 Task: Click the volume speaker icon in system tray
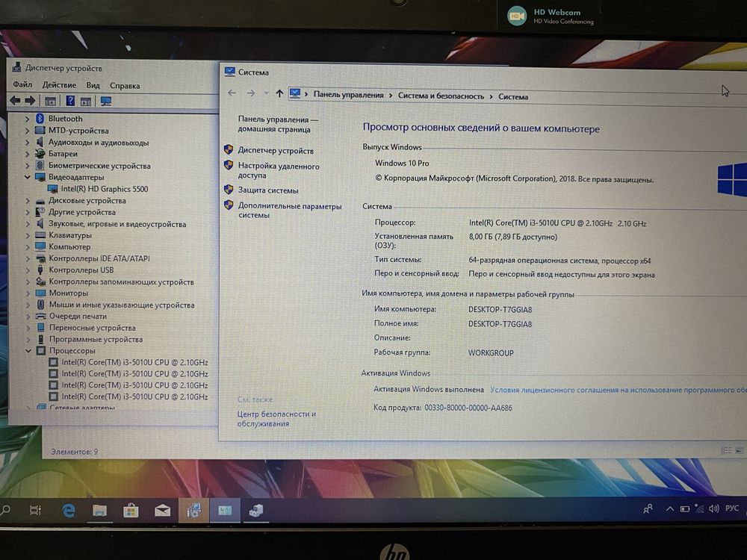point(713,508)
